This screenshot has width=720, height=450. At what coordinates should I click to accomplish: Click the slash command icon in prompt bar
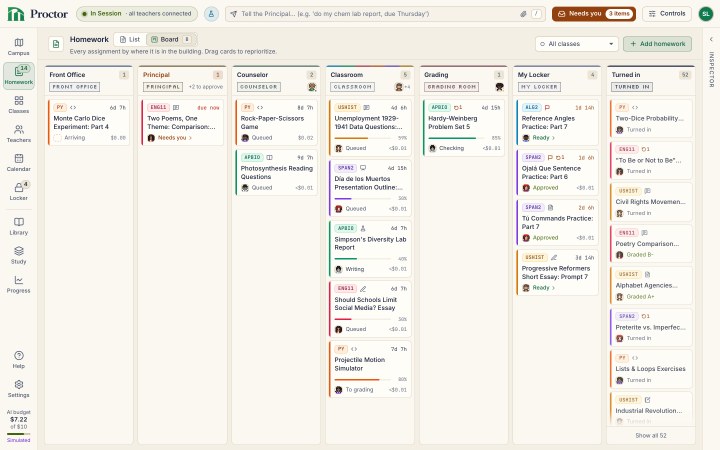(536, 14)
